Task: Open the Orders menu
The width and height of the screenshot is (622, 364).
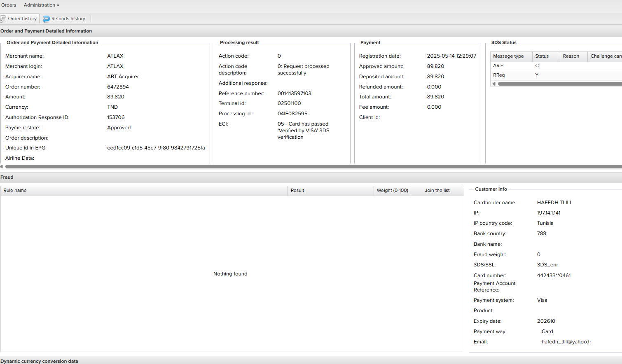Action: click(9, 5)
